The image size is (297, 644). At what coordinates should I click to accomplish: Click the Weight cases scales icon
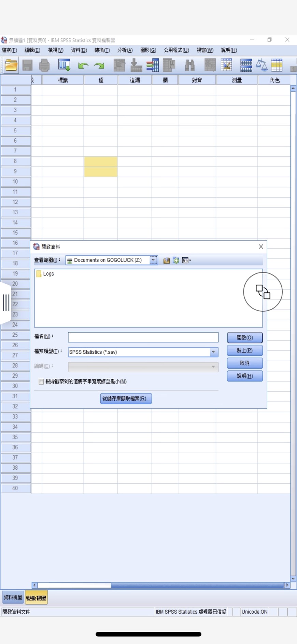261,65
